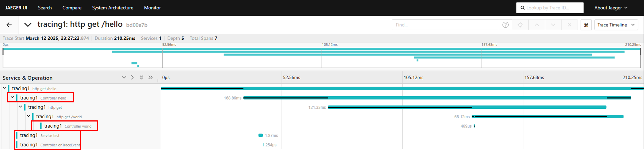Go to JAEGER UI home
Image resolution: width=644 pixels, height=150 pixels.
point(16,8)
